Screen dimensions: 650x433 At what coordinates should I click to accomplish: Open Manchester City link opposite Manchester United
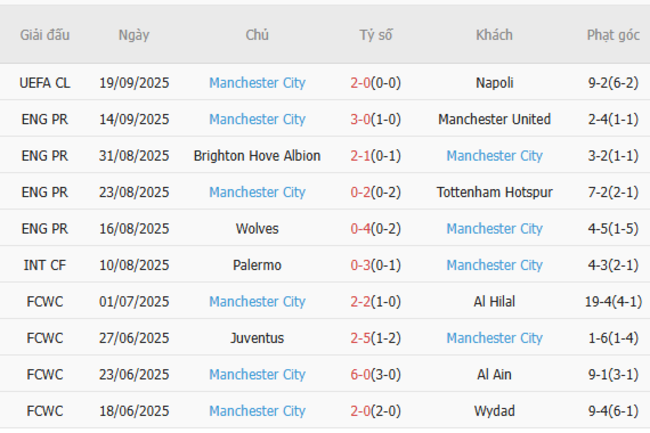[257, 119]
